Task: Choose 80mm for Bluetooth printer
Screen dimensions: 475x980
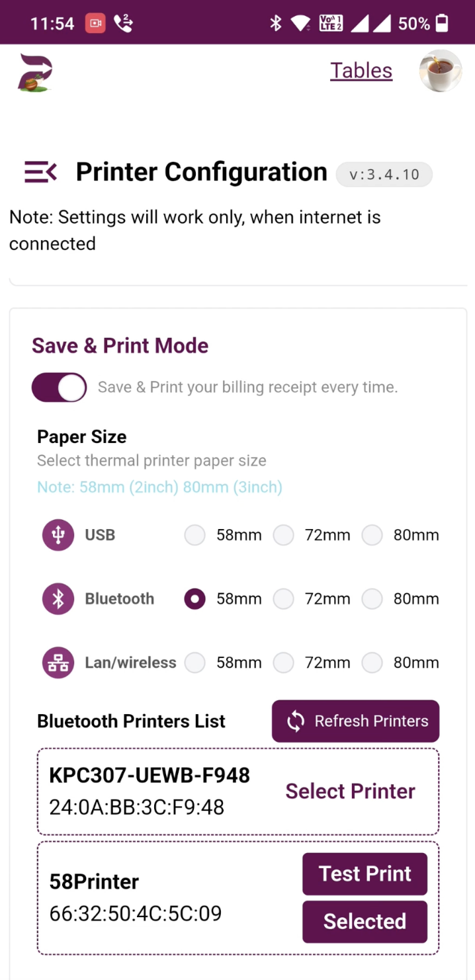Action: (x=372, y=599)
